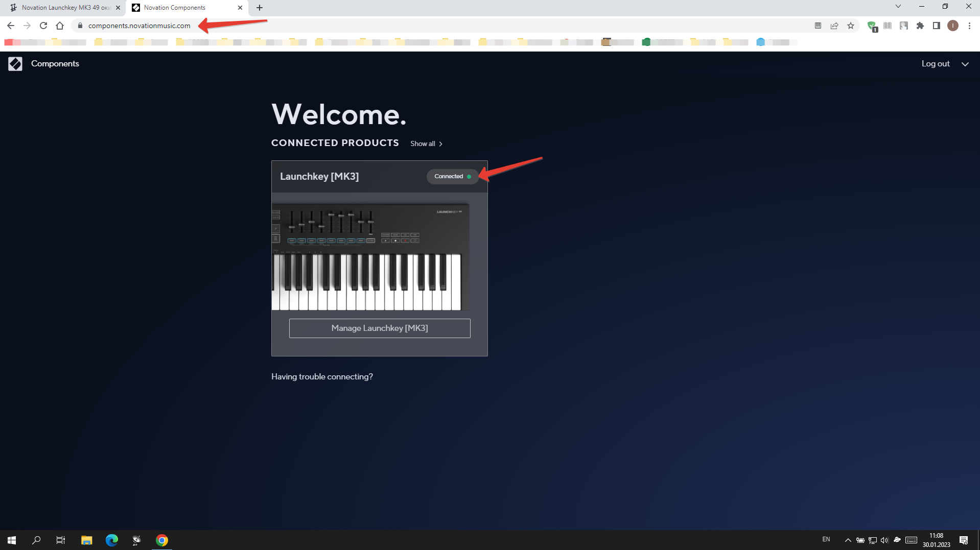Open a new browser tab
Image resolution: width=980 pixels, height=550 pixels.
pyautogui.click(x=260, y=8)
